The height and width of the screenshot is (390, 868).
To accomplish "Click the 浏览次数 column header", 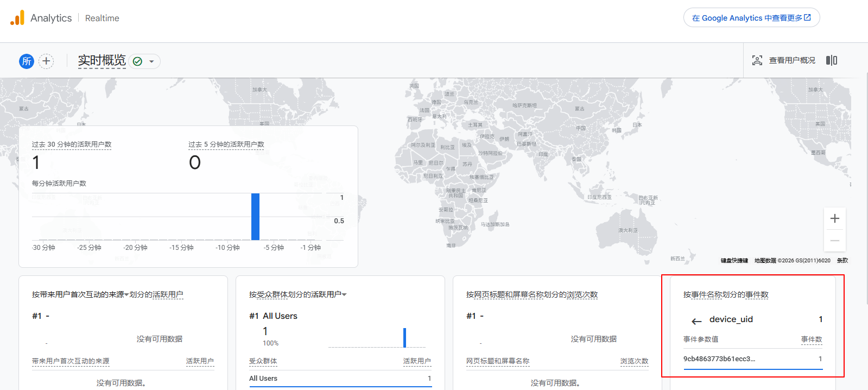I will (635, 361).
